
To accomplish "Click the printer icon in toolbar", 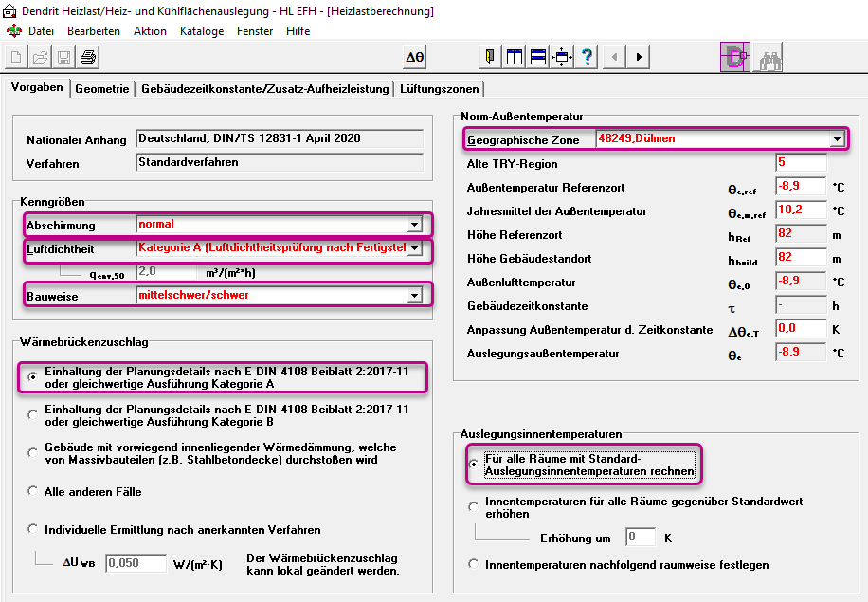I will (x=88, y=57).
